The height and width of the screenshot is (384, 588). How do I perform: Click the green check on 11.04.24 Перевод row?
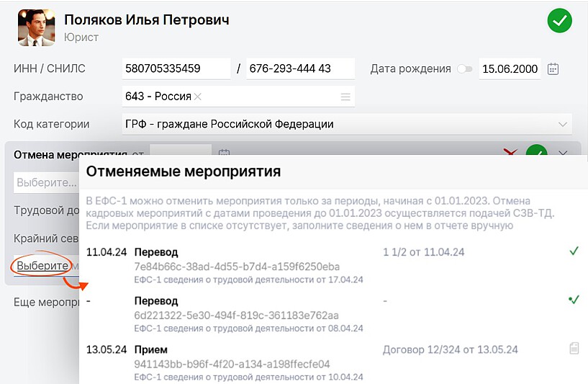click(574, 251)
